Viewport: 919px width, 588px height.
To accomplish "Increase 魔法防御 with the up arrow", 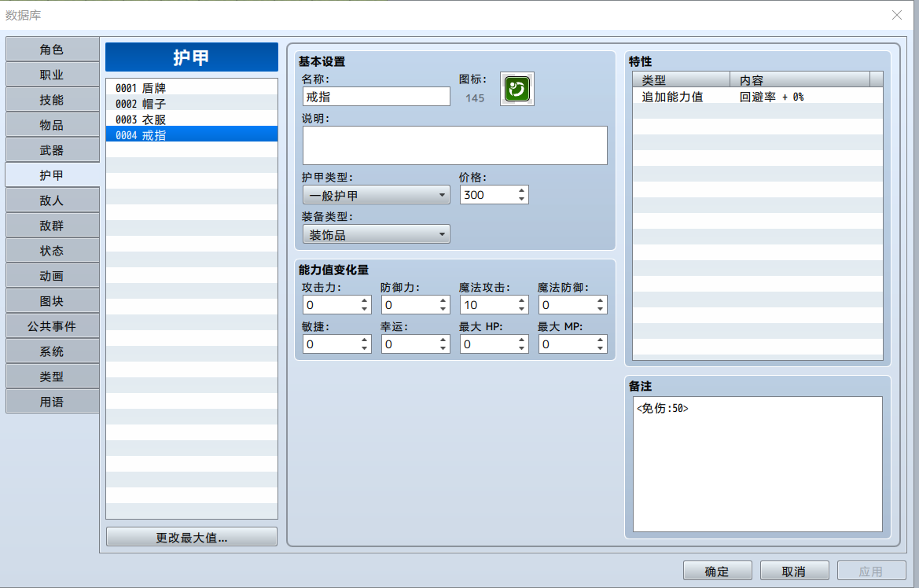I will click(600, 300).
